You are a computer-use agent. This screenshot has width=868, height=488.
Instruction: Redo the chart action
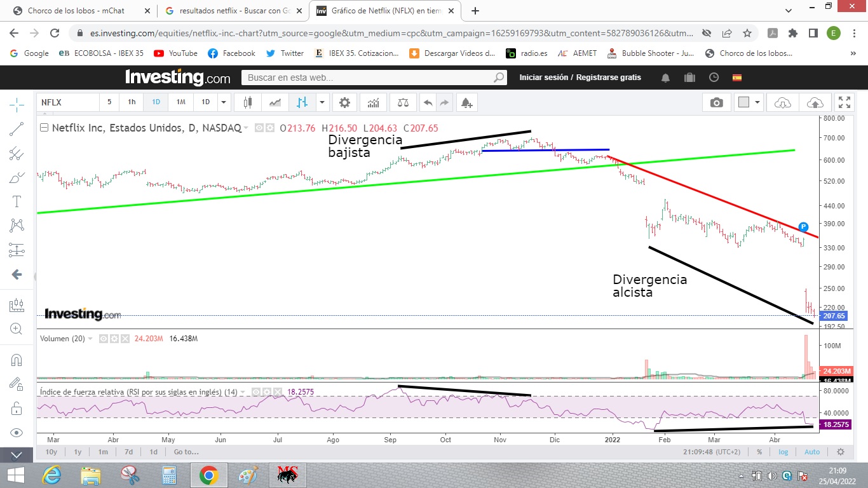coord(444,102)
